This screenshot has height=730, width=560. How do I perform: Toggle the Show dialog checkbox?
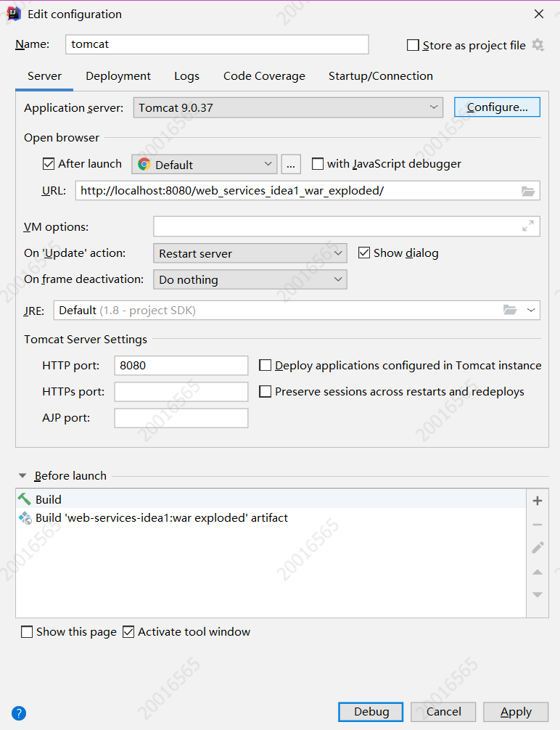coord(364,253)
